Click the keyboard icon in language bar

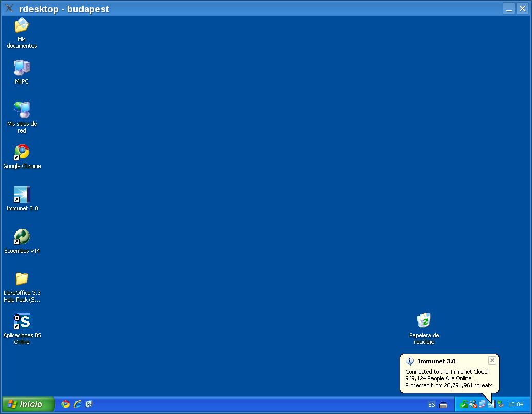[x=443, y=405]
